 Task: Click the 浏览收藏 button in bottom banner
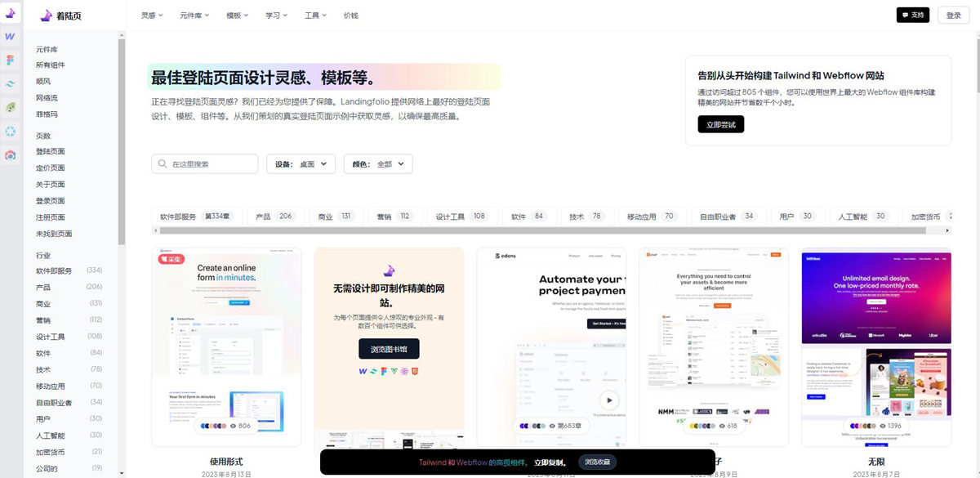click(x=597, y=462)
